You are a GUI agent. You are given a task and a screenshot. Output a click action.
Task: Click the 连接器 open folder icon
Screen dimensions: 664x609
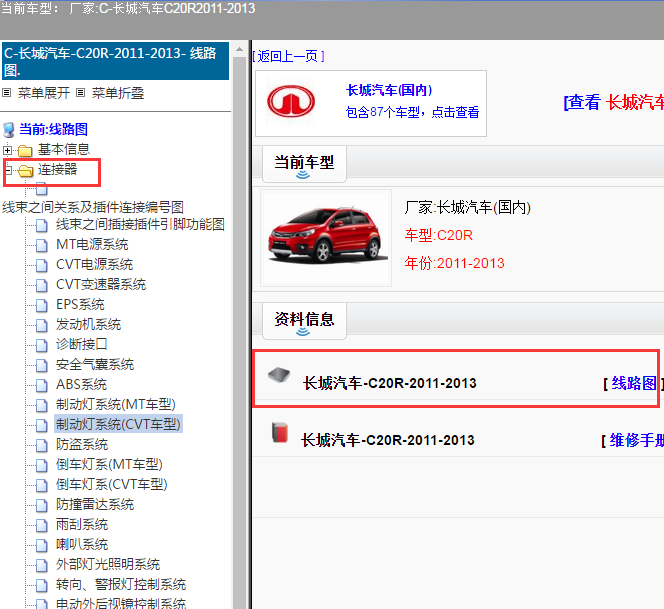pyautogui.click(x=25, y=170)
